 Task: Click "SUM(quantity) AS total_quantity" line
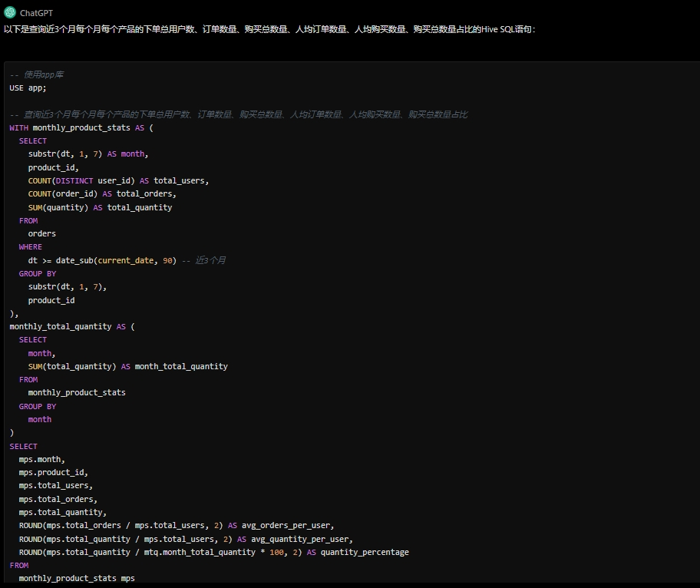pos(100,207)
